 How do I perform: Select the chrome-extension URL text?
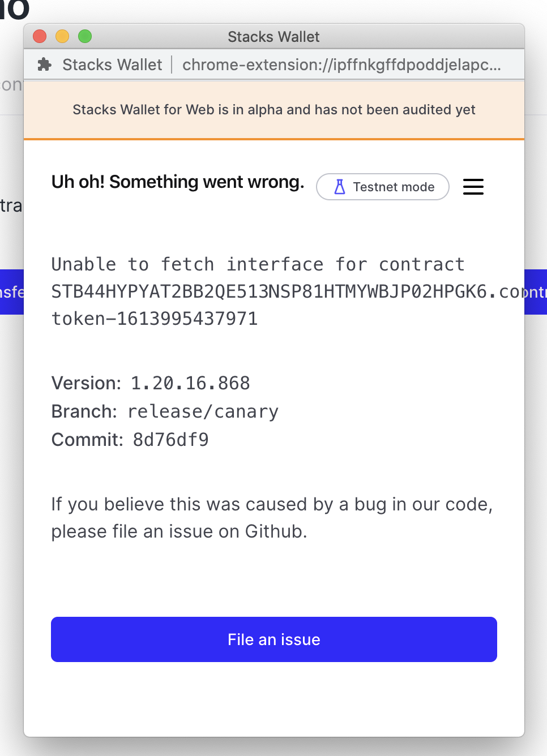(x=341, y=65)
